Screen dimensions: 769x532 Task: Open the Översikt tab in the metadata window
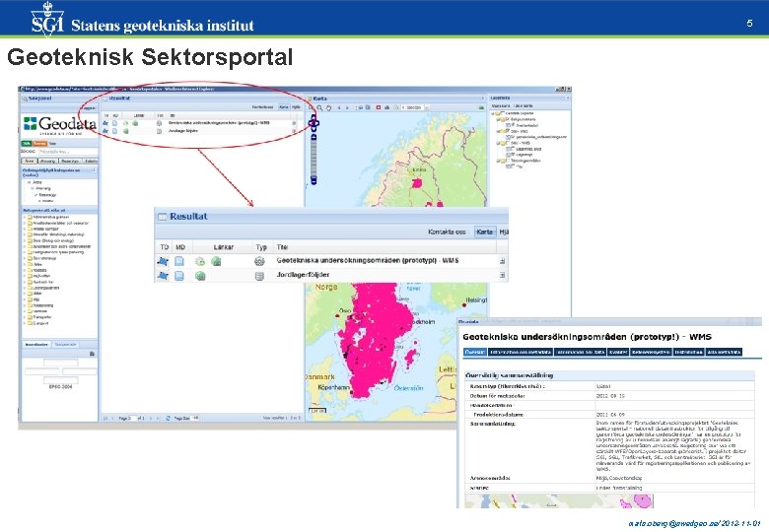point(475,352)
